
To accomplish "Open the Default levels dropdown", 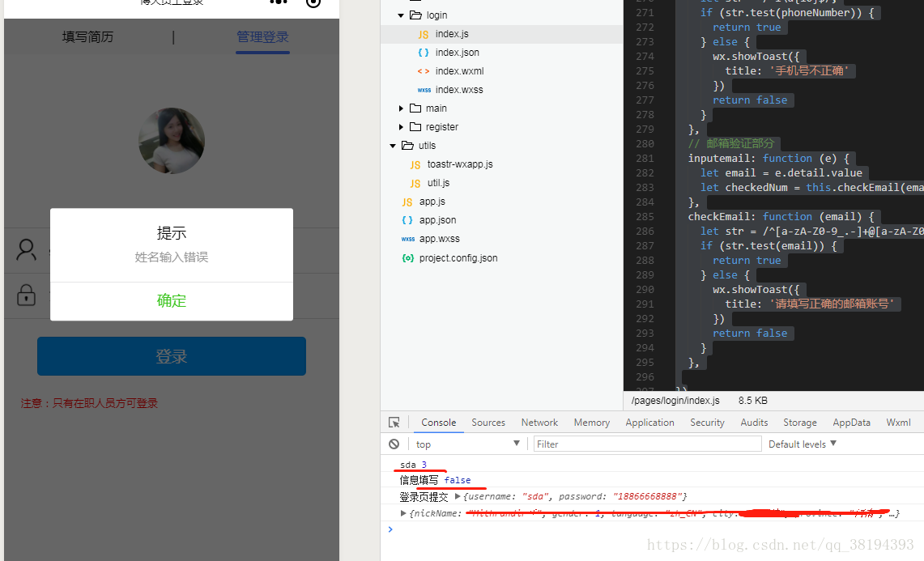I will click(802, 444).
